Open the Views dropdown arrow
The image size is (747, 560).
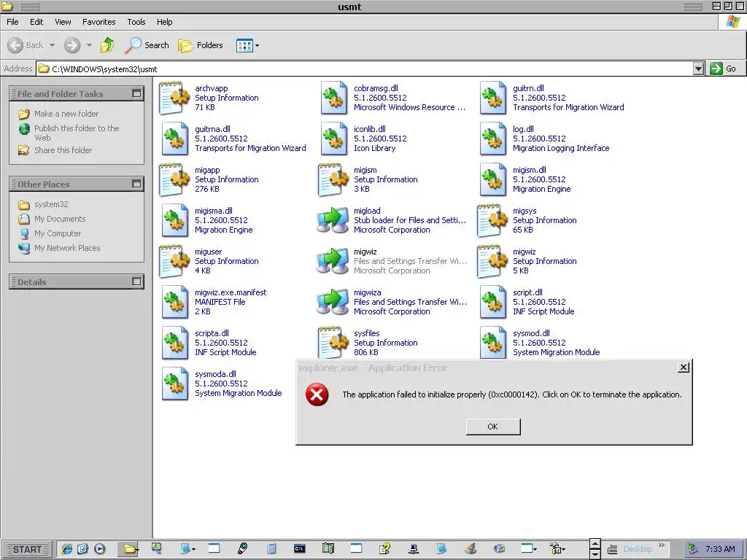tap(258, 46)
